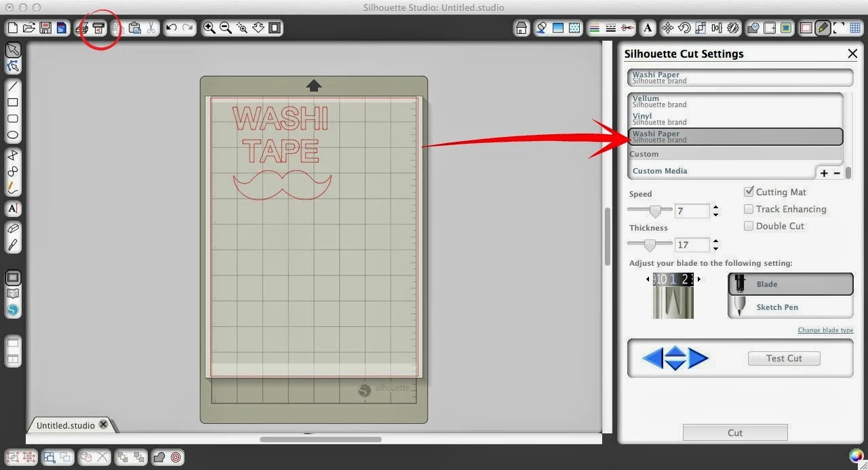This screenshot has width=868, height=470.
Task: Decrease the Speed value with the down stepper
Action: (x=715, y=215)
